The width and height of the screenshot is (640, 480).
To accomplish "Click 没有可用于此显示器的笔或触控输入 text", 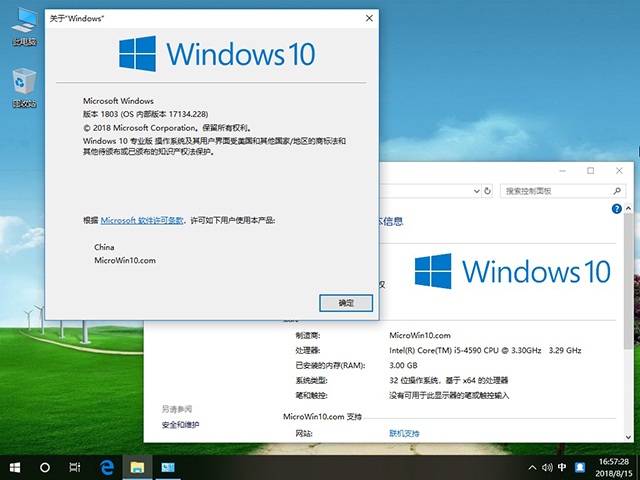I will click(449, 396).
